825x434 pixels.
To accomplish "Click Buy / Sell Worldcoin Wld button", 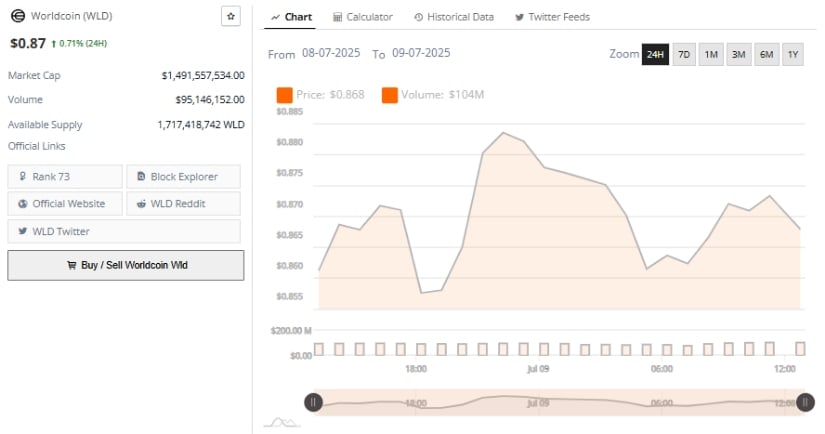I will click(x=126, y=265).
